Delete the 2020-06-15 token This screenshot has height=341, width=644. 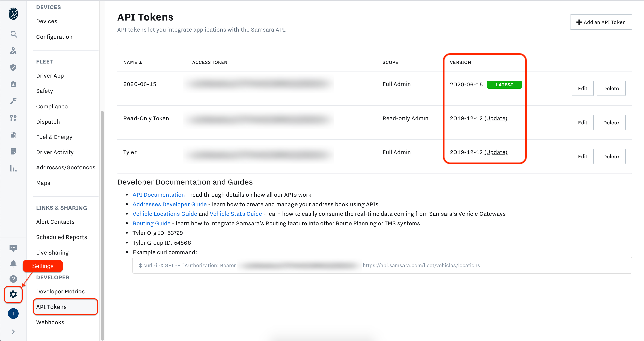[x=611, y=88]
